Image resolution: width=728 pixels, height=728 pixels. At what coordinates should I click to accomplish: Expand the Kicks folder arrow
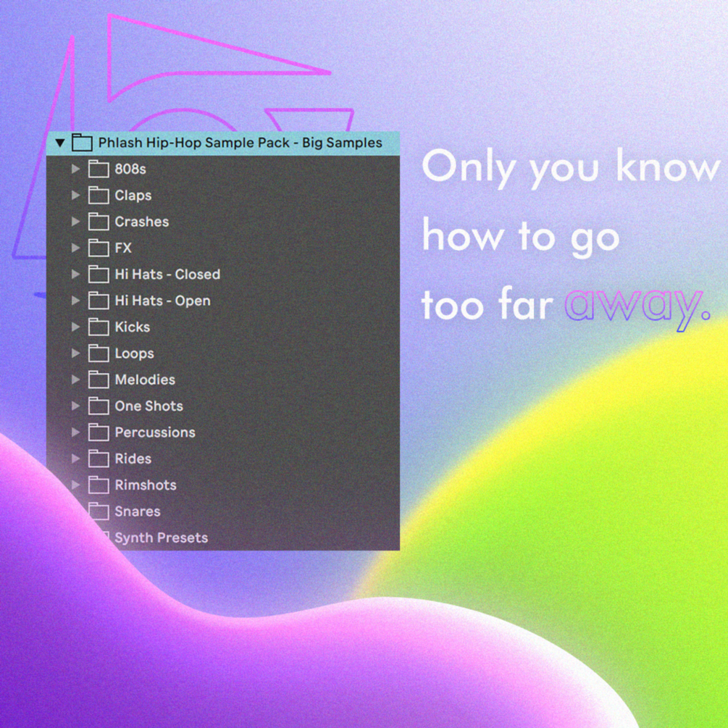point(75,327)
